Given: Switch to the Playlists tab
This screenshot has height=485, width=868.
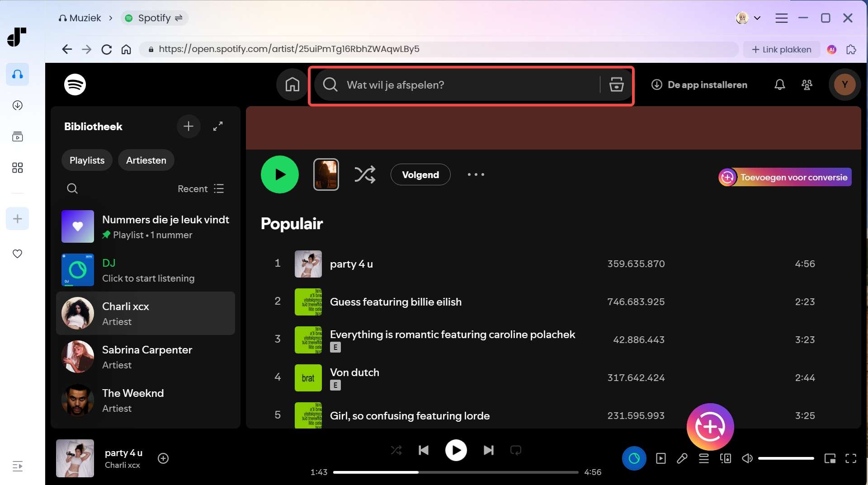Looking at the screenshot, I should pyautogui.click(x=87, y=160).
